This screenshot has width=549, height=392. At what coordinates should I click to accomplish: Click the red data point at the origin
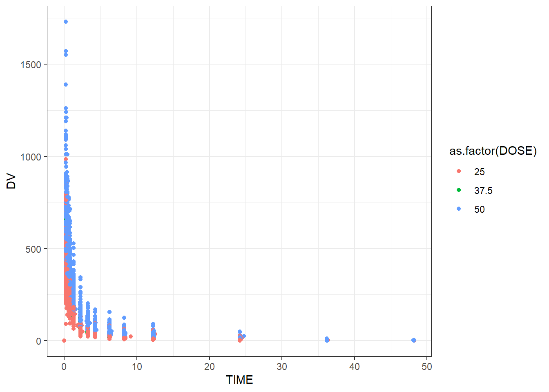(64, 341)
